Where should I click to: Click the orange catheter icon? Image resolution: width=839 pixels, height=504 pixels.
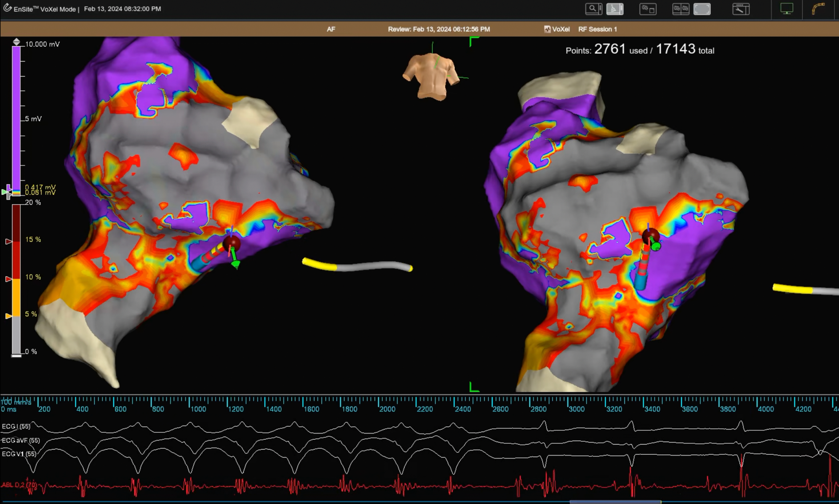pos(818,9)
